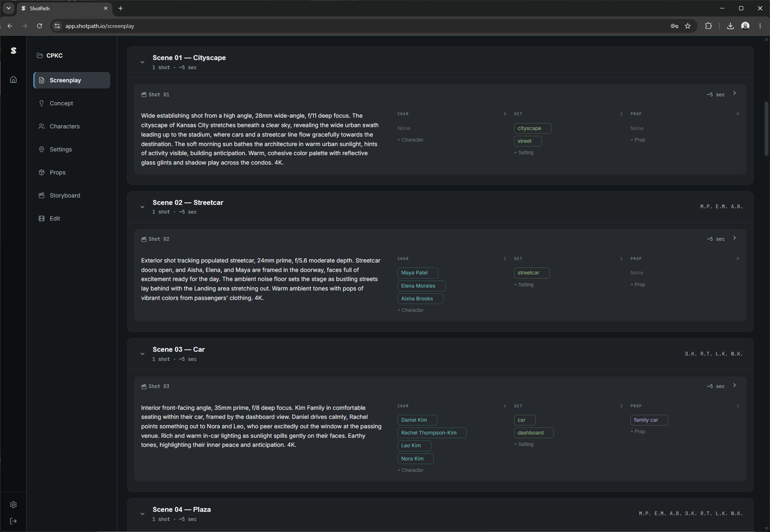Click the page vertical scrollbar thumb
This screenshot has width=770, height=532.
pyautogui.click(x=766, y=129)
